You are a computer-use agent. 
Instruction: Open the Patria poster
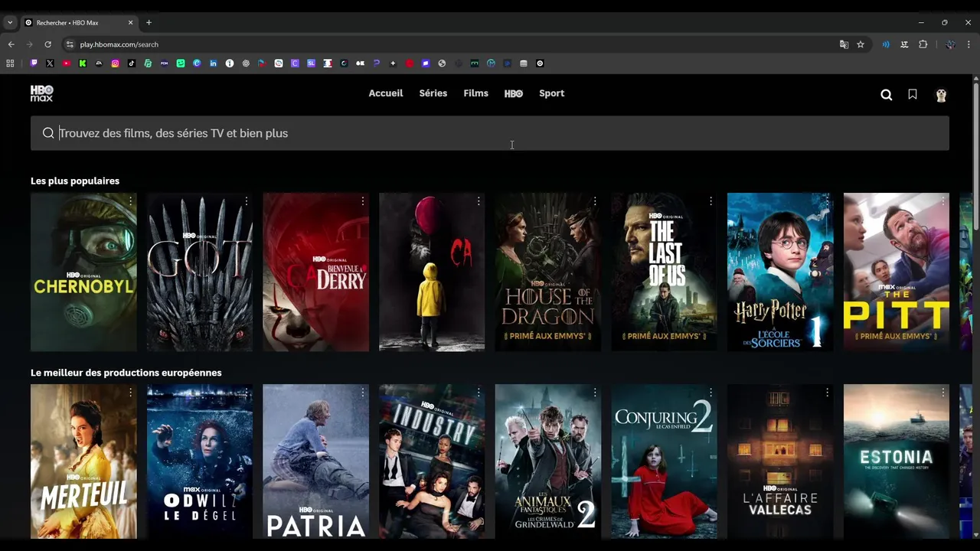315,462
